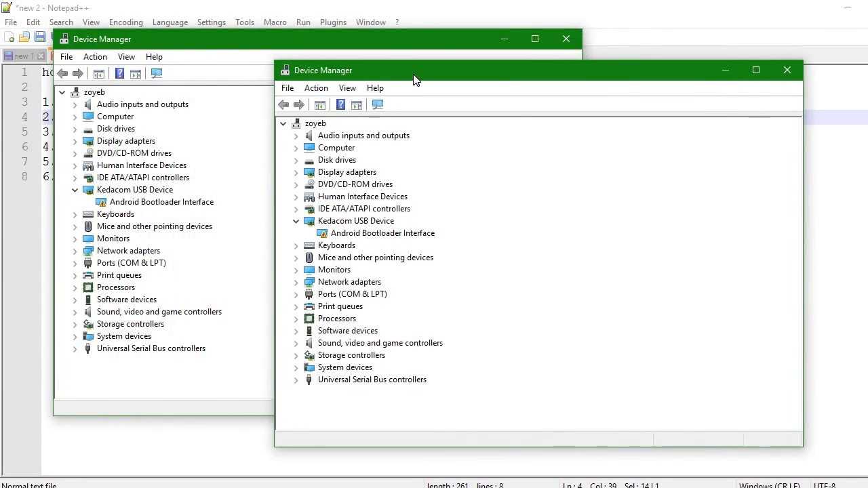Click Show/Hide Action Pane icon in front Device Manager
The width and height of the screenshot is (868, 488).
click(357, 104)
